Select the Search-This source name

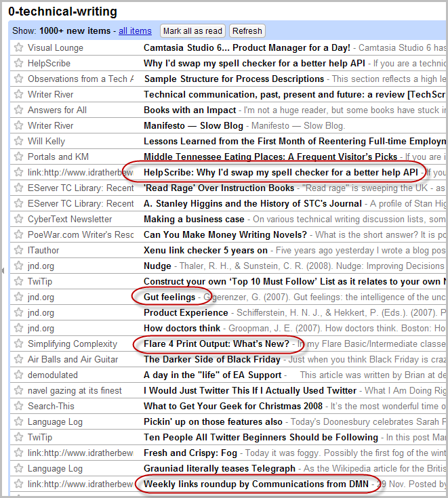click(x=51, y=406)
